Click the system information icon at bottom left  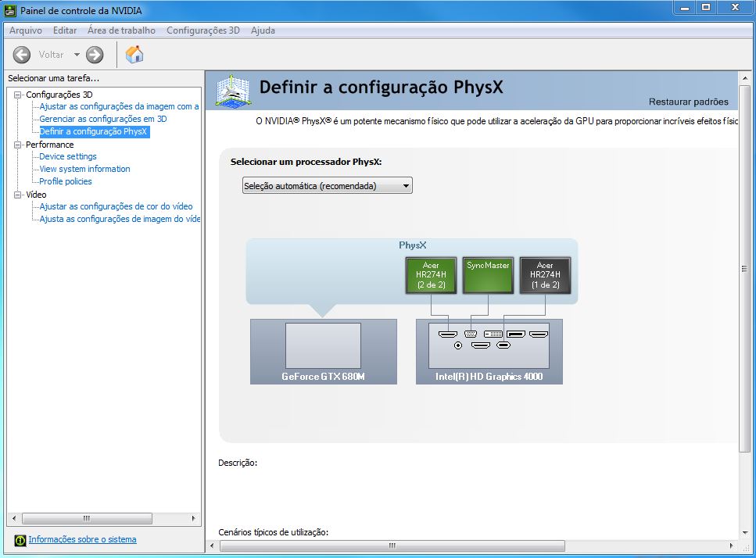pos(20,540)
